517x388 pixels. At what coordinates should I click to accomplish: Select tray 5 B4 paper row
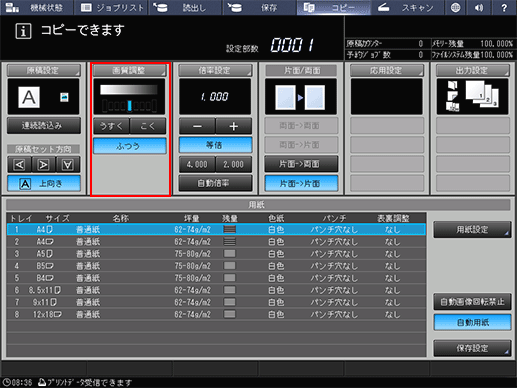216,278
